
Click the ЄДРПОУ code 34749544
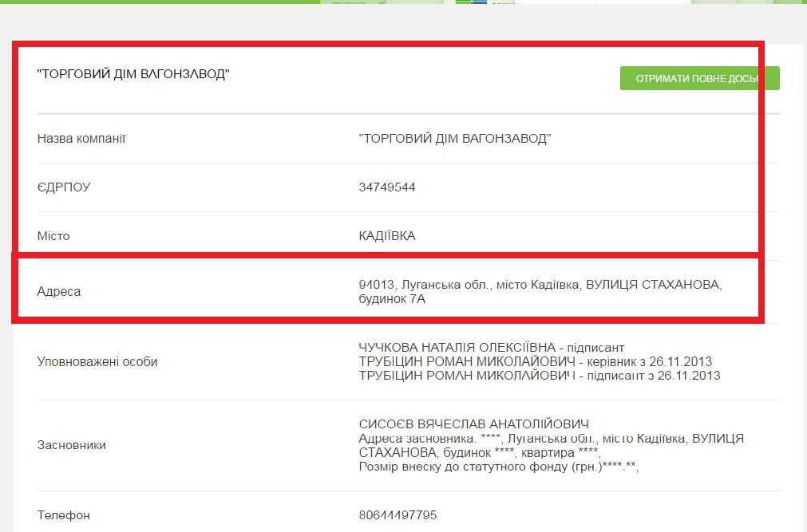[x=387, y=187]
